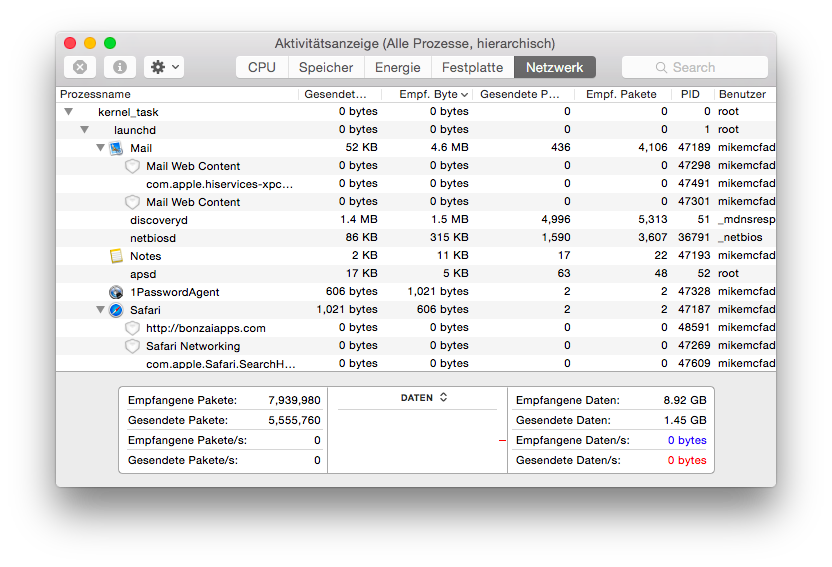This screenshot has width=832, height=567.
Task: Click Mail's 4.6 MB received value
Action: tap(449, 147)
